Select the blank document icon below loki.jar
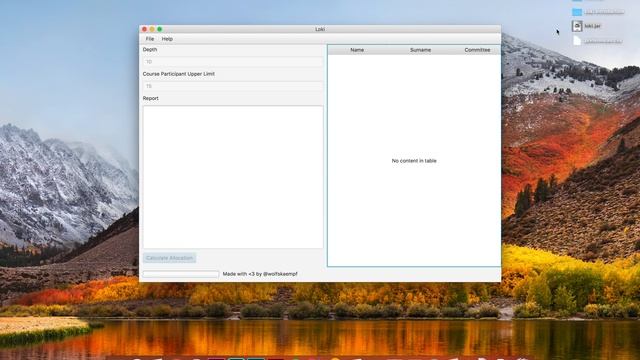The height and width of the screenshot is (360, 640). pos(577,41)
